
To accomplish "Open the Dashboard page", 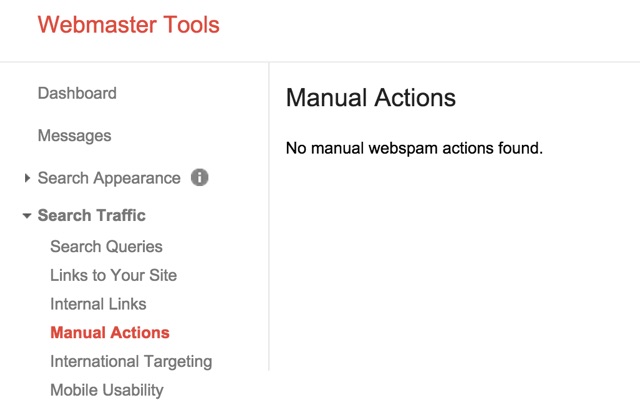I will (77, 93).
